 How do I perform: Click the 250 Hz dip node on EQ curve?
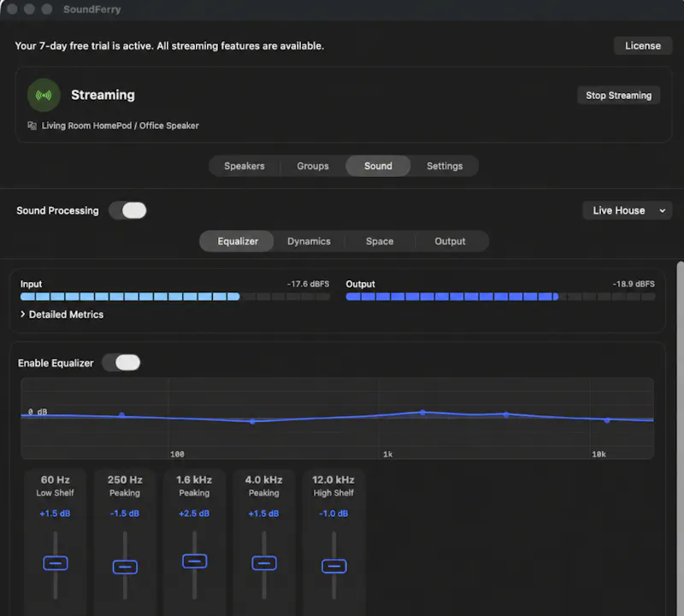[x=252, y=421]
